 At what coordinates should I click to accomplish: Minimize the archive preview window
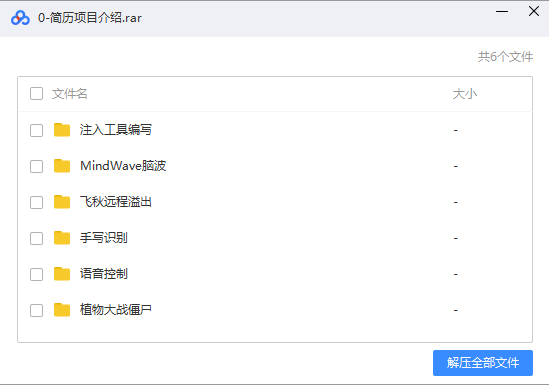pos(502,12)
